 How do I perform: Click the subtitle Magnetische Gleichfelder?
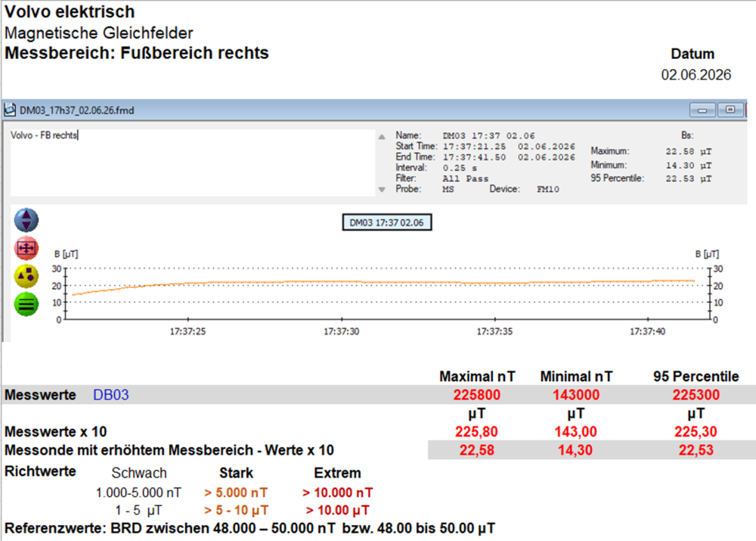tap(99, 33)
